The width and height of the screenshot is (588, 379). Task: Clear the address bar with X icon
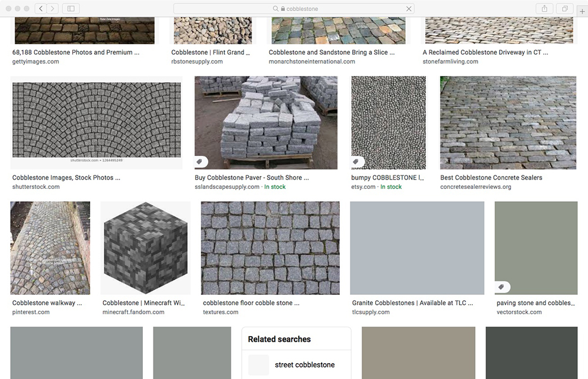pyautogui.click(x=409, y=9)
